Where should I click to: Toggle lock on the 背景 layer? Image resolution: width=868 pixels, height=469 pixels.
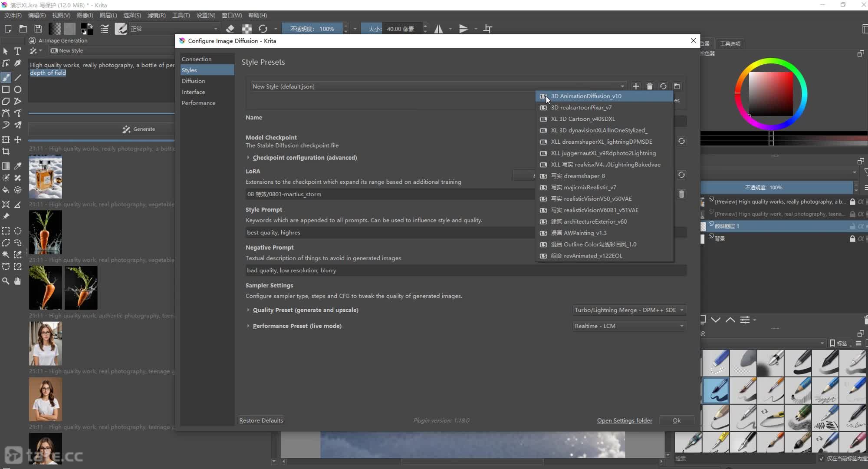point(852,238)
